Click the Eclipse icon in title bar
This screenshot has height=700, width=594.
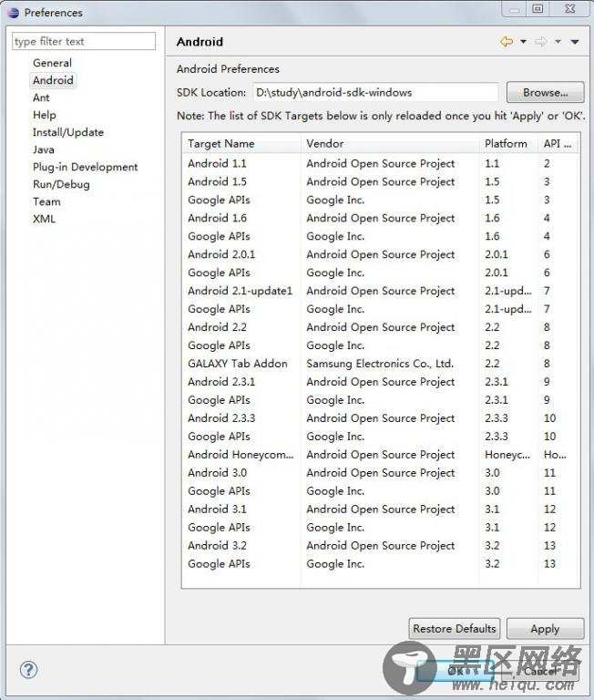pos(14,13)
